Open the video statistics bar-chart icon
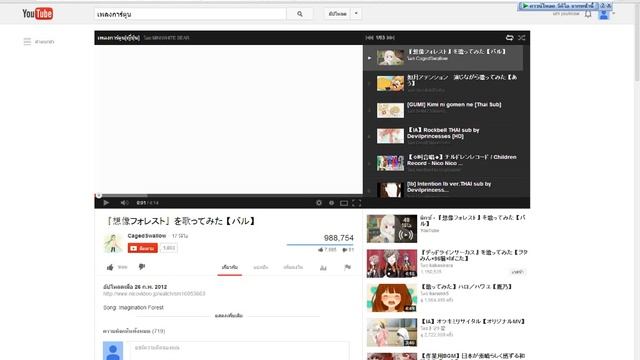640x360 pixels. [x=323, y=268]
